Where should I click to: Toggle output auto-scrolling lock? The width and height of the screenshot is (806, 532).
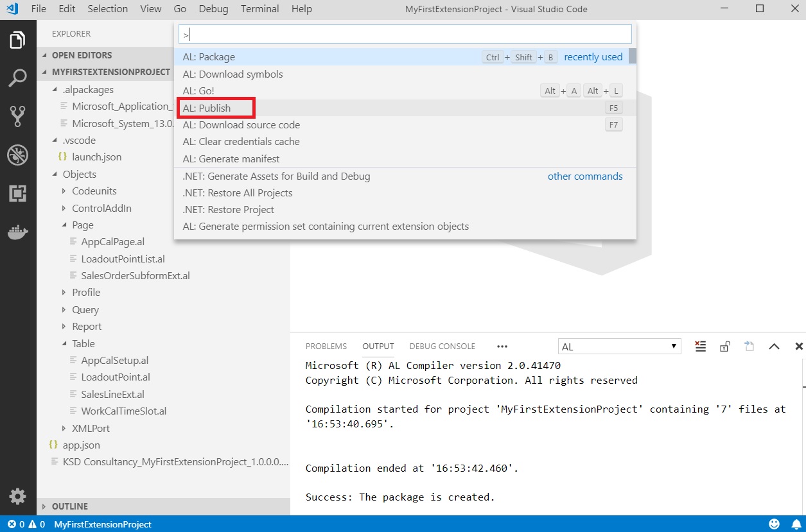point(724,346)
